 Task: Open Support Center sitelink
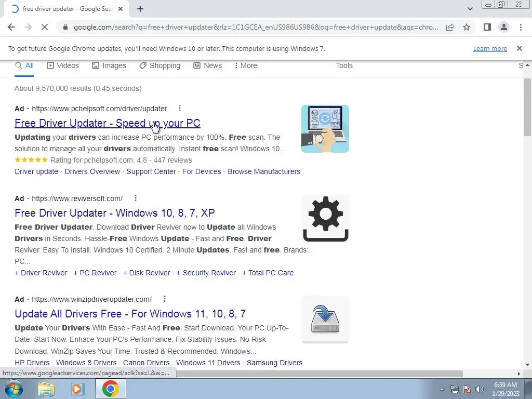151,171
